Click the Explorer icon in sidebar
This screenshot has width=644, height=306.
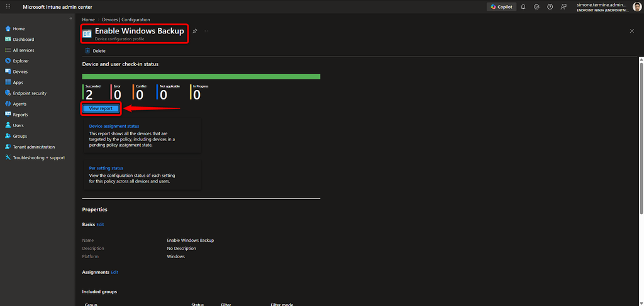tap(8, 61)
